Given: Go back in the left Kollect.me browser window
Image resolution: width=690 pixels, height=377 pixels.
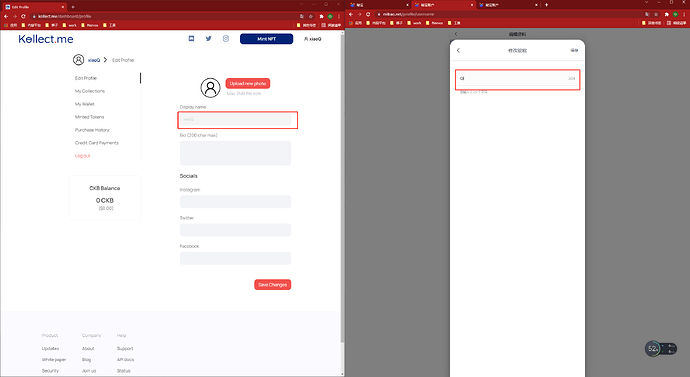Looking at the screenshot, I should coord(6,16).
